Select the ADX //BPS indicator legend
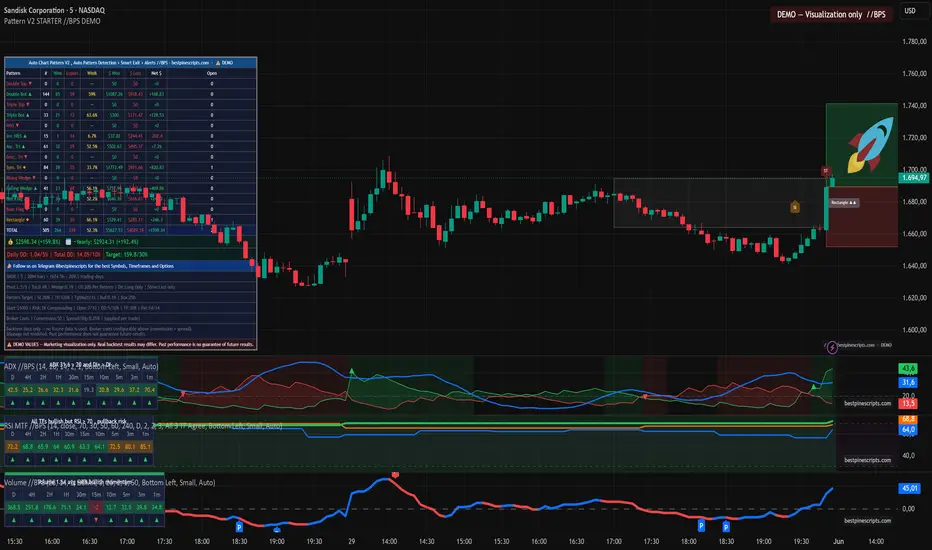Screen dimensions: 932x550 pyautogui.click(x=81, y=366)
